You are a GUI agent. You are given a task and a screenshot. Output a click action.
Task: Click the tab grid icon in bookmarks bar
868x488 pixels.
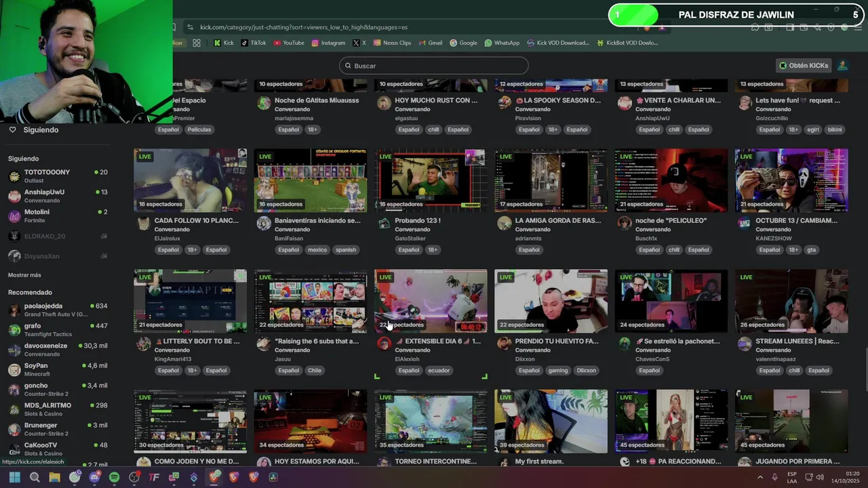(x=197, y=43)
